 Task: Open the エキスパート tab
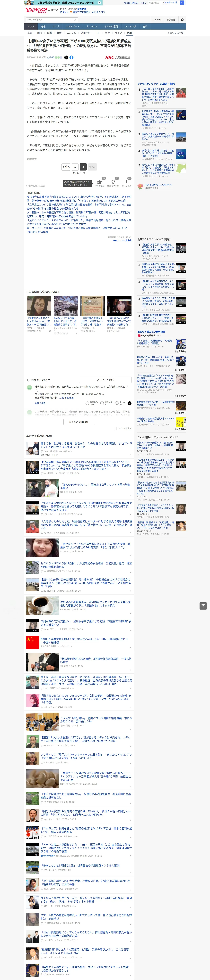coord(72,27)
